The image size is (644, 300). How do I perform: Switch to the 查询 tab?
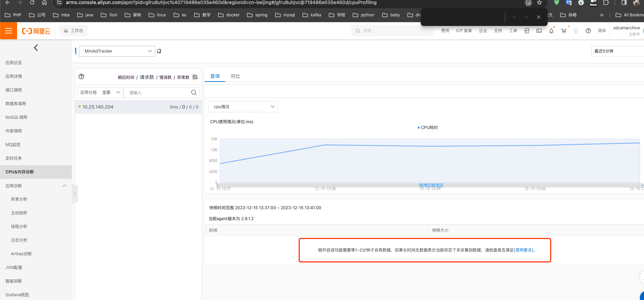pyautogui.click(x=215, y=76)
